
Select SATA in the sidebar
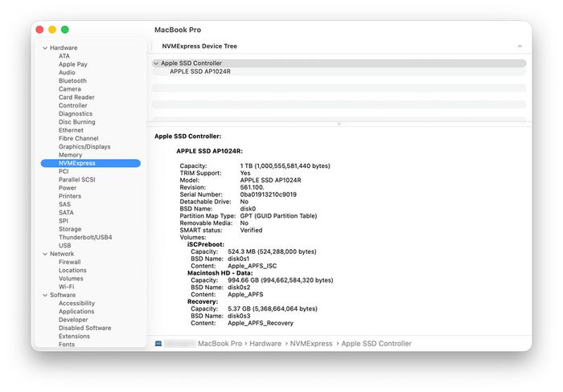(x=66, y=213)
